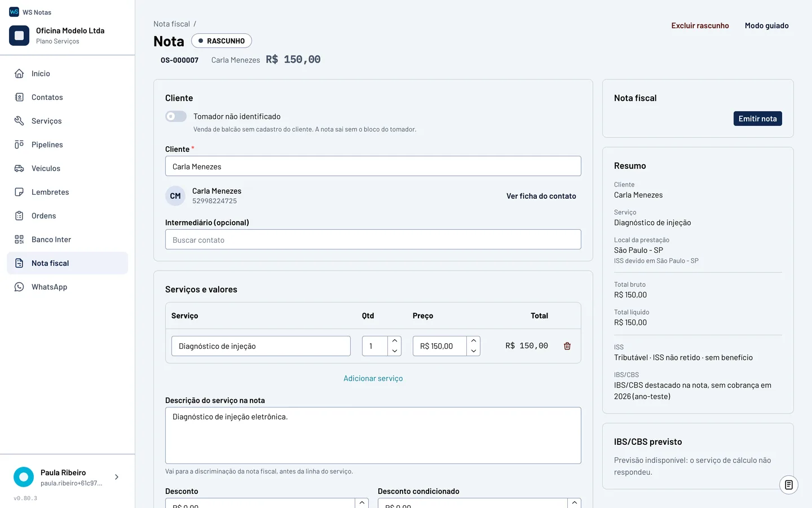The height and width of the screenshot is (508, 812).
Task: Expand the Paula Ribeiro user menu chevron
Action: pyautogui.click(x=117, y=477)
